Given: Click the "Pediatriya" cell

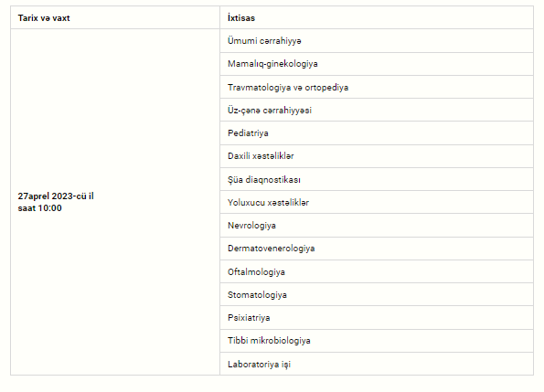Looking at the screenshot, I should pyautogui.click(x=377, y=133).
